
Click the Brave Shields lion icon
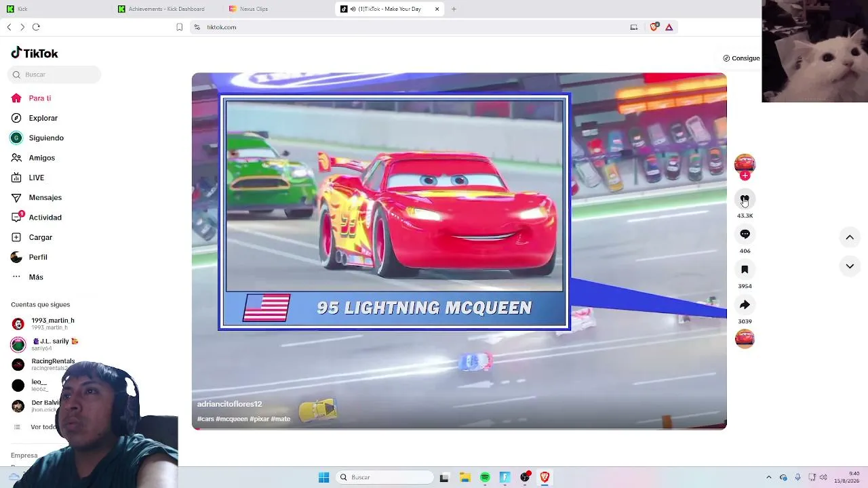654,27
